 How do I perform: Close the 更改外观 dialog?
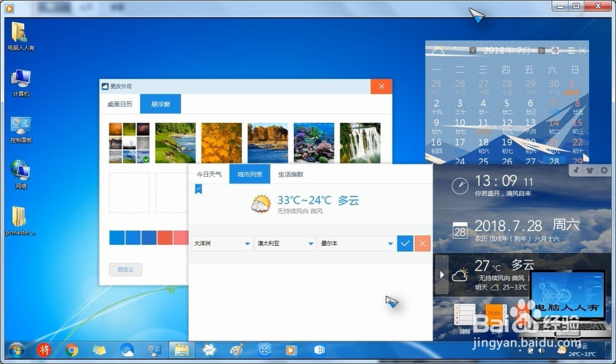click(x=381, y=86)
